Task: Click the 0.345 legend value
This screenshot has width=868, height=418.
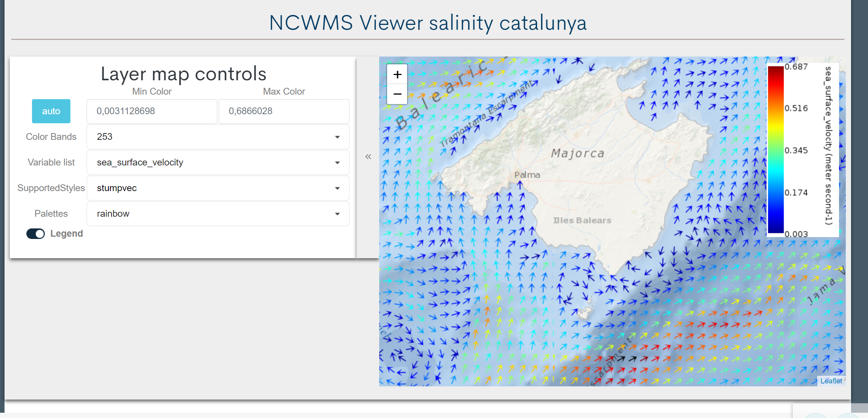Action: [796, 150]
